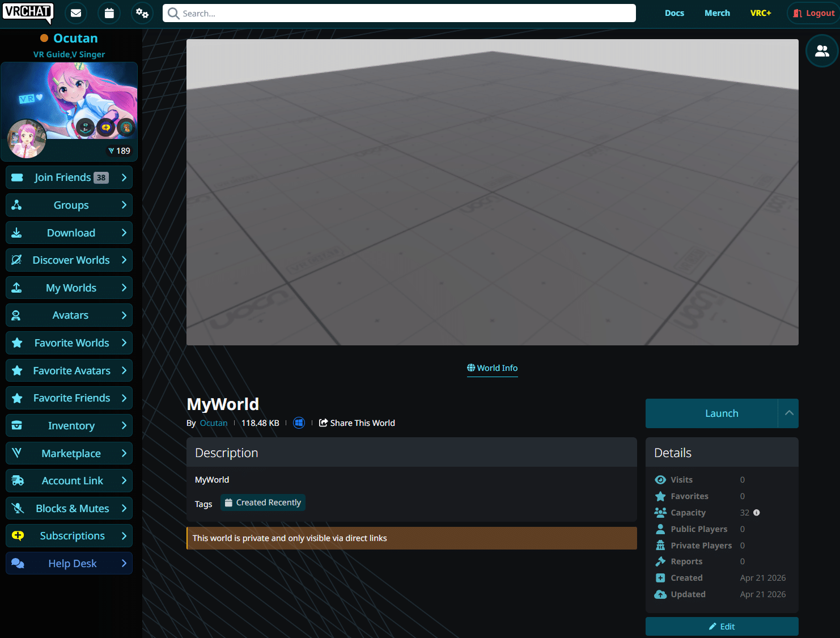Click the VRChat logo
Viewport: 840px width, 638px height.
pyautogui.click(x=28, y=13)
